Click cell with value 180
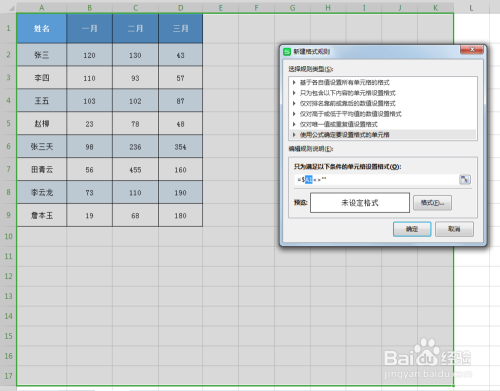500x391 pixels. 181,215
